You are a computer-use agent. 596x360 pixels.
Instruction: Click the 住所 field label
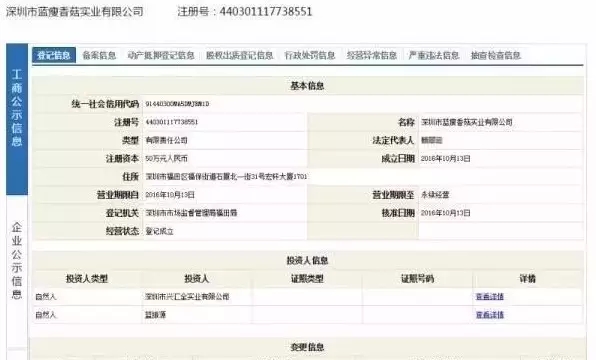131,176
